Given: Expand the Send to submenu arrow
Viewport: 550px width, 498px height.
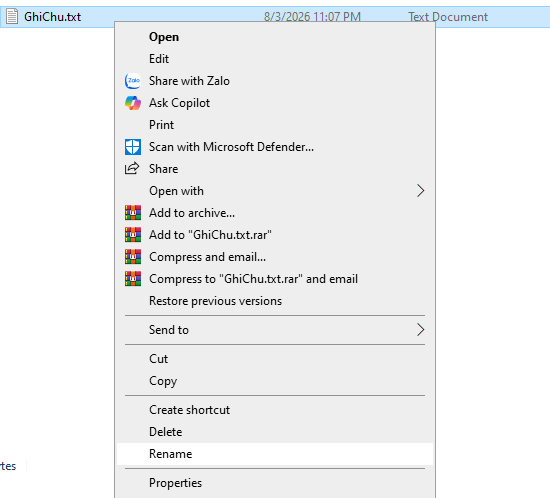Looking at the screenshot, I should click(x=421, y=330).
